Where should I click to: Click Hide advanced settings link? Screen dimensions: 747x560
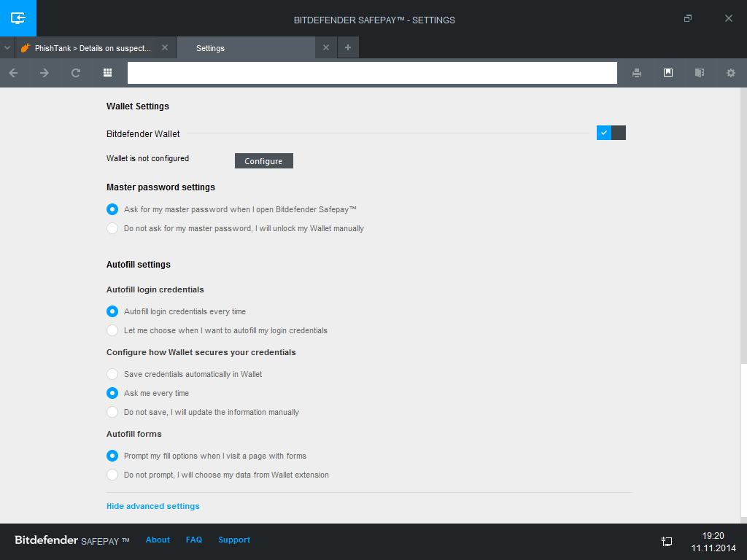pyautogui.click(x=153, y=506)
